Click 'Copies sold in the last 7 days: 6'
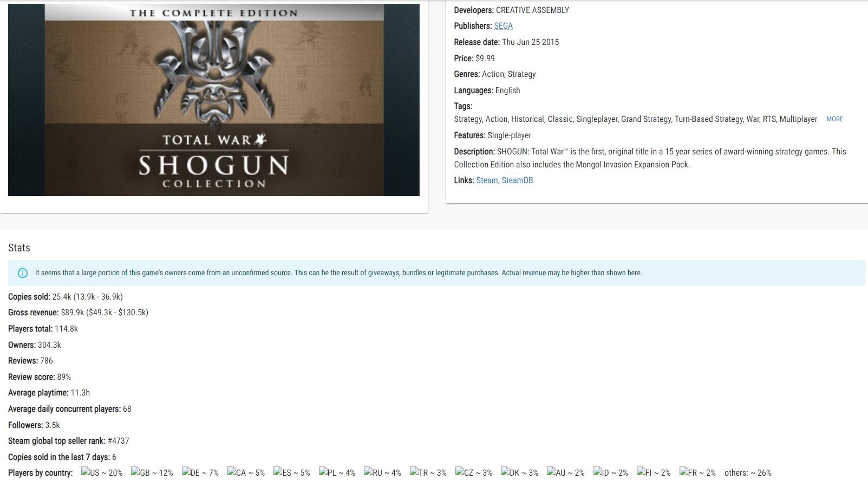Screen dimensions: 868x480 62,457
